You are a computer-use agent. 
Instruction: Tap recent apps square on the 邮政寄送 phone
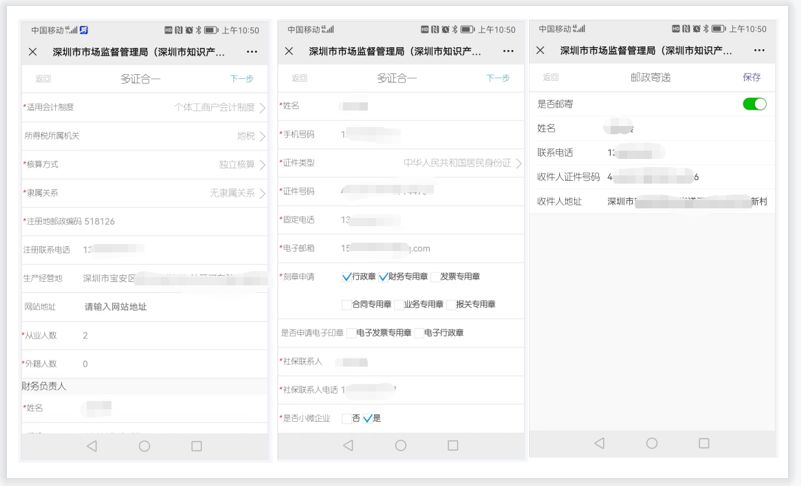[704, 443]
